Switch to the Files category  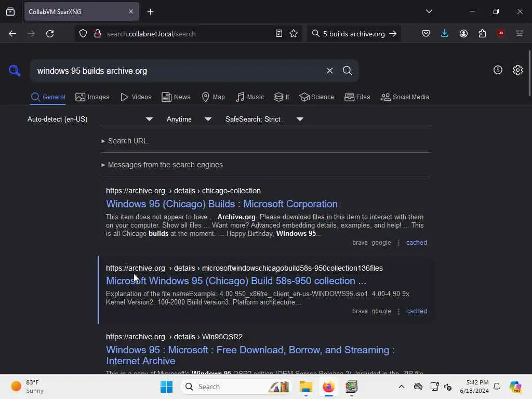pyautogui.click(x=357, y=97)
